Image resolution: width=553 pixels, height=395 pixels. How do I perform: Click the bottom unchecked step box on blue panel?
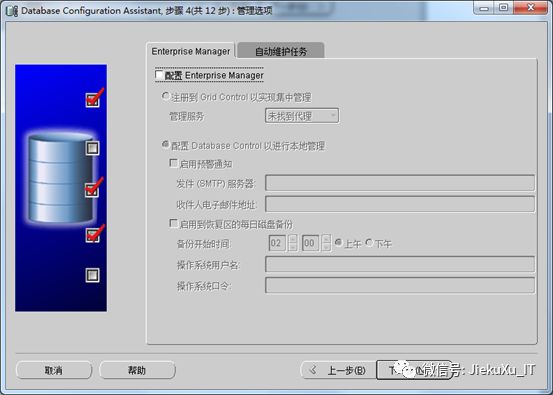point(92,275)
